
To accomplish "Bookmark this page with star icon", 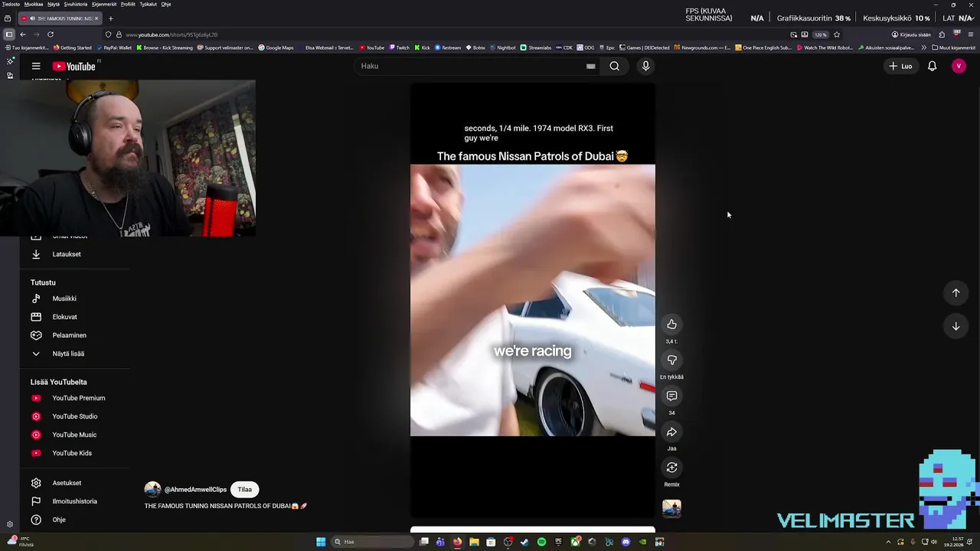I will [837, 34].
